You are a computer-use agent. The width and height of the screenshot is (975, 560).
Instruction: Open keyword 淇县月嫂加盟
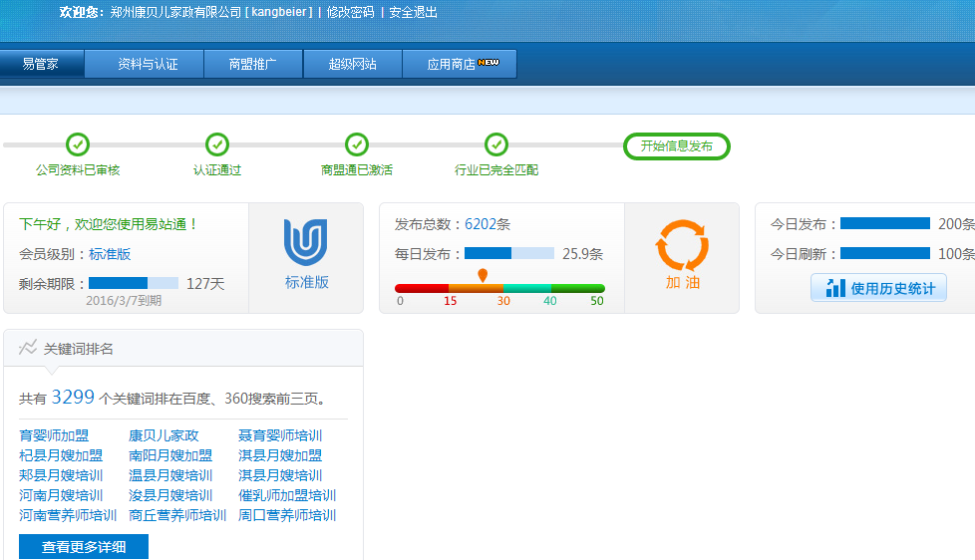coord(280,455)
